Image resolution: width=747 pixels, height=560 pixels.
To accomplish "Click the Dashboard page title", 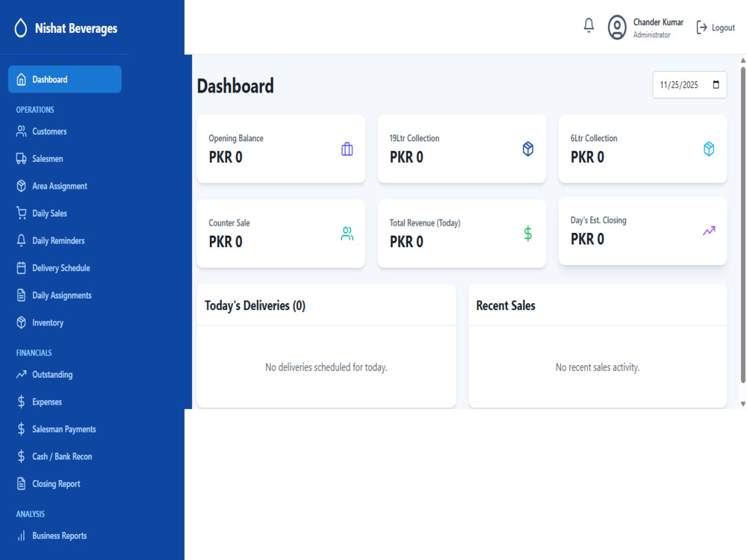I will [x=235, y=86].
